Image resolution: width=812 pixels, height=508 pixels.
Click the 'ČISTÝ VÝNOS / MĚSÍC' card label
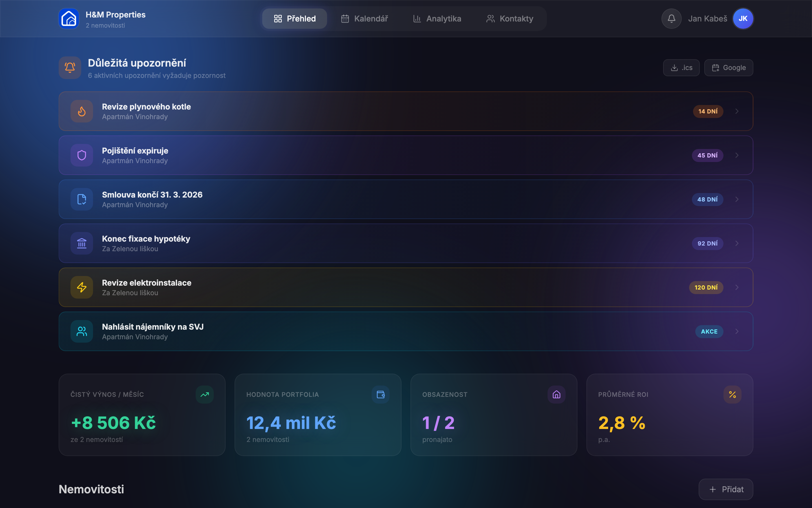click(107, 395)
